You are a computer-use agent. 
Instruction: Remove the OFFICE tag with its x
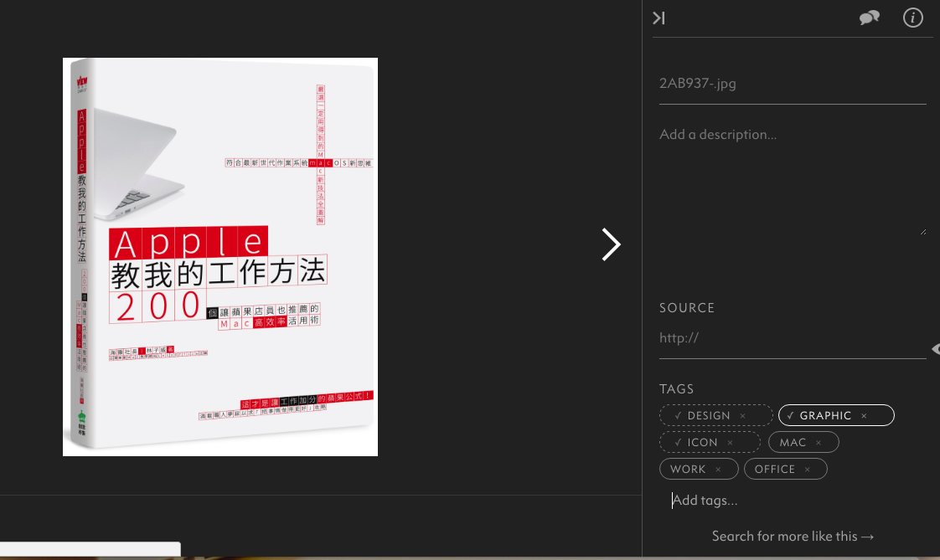point(808,470)
